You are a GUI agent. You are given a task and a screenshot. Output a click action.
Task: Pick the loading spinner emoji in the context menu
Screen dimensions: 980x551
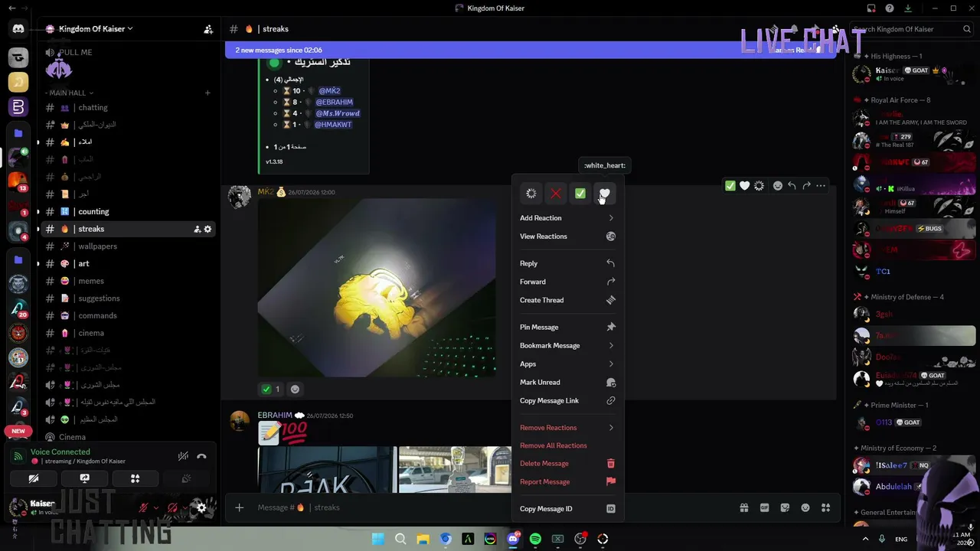click(x=531, y=194)
